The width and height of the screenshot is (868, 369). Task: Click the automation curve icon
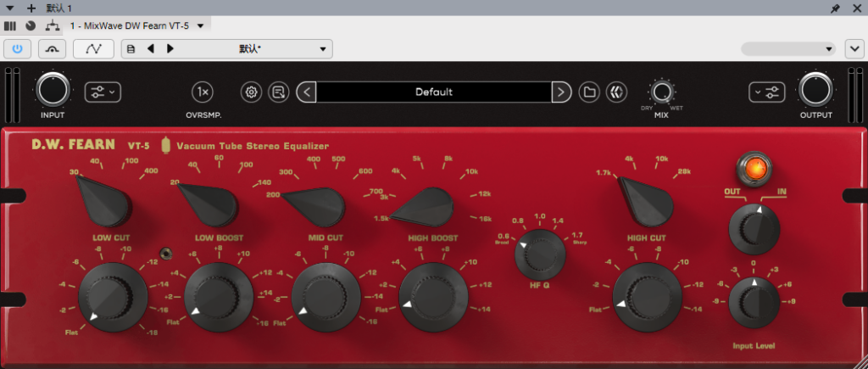(94, 49)
